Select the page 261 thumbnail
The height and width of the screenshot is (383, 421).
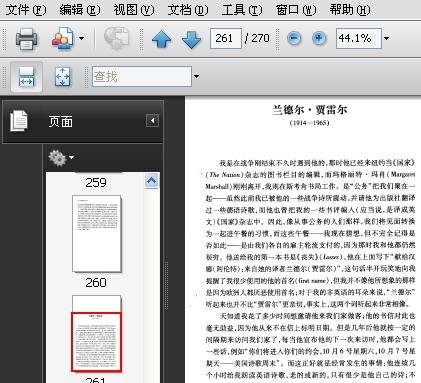[96, 333]
